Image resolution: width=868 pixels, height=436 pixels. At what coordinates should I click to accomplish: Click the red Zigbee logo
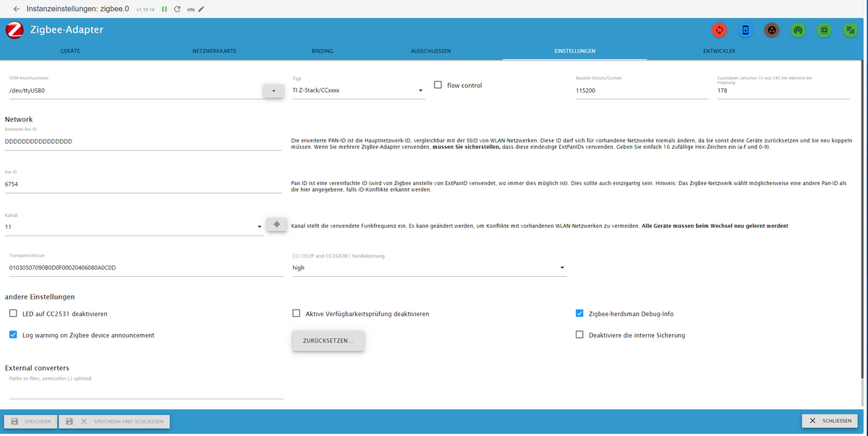tap(14, 30)
